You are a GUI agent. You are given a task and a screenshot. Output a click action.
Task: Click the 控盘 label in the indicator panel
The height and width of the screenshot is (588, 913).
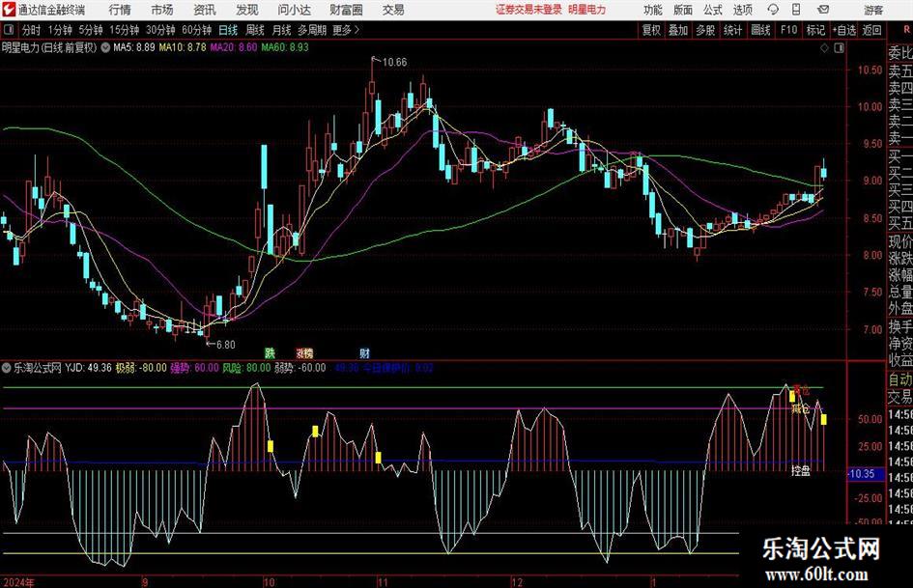click(801, 470)
